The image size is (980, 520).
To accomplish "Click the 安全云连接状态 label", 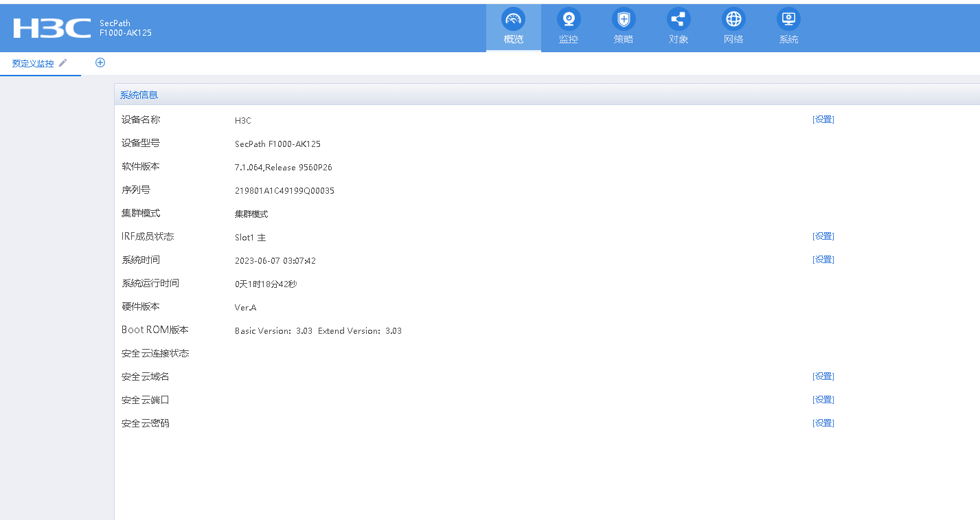I will tap(155, 353).
